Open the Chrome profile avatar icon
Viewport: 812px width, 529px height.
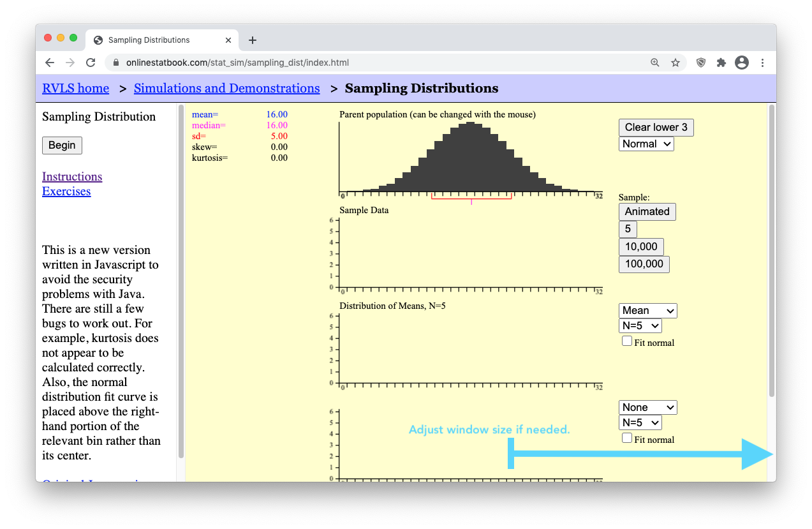[741, 63]
